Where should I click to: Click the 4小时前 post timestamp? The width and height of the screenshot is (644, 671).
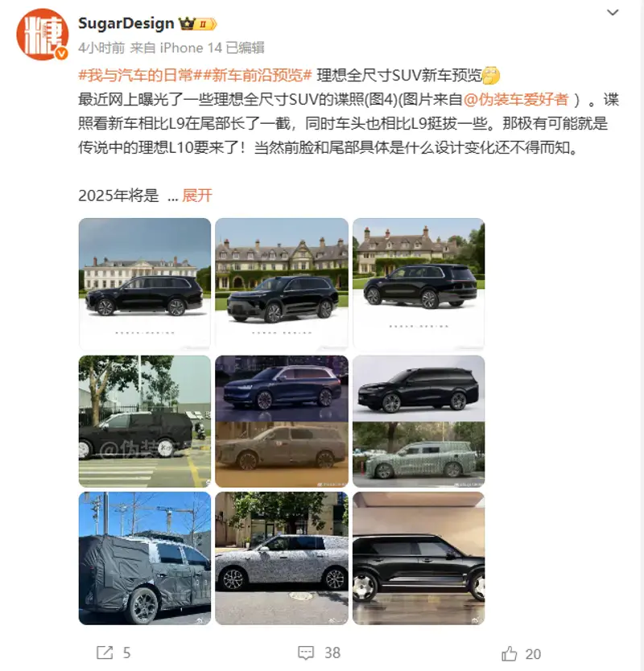[101, 48]
